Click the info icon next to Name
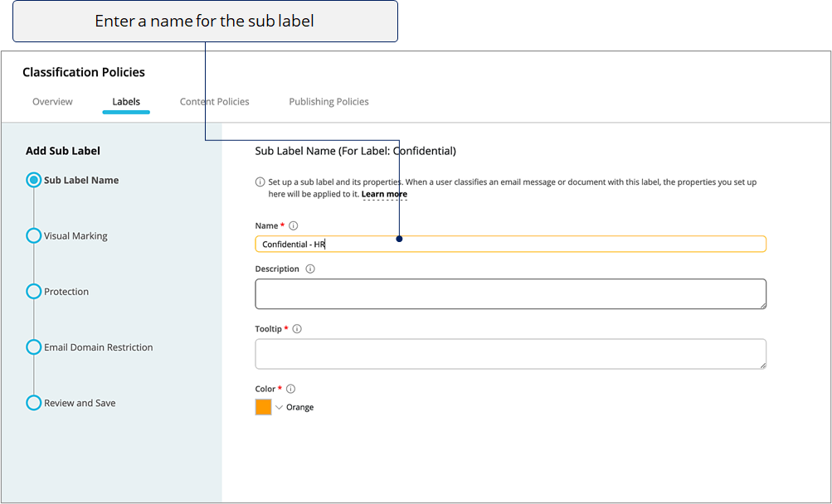 pyautogui.click(x=294, y=225)
